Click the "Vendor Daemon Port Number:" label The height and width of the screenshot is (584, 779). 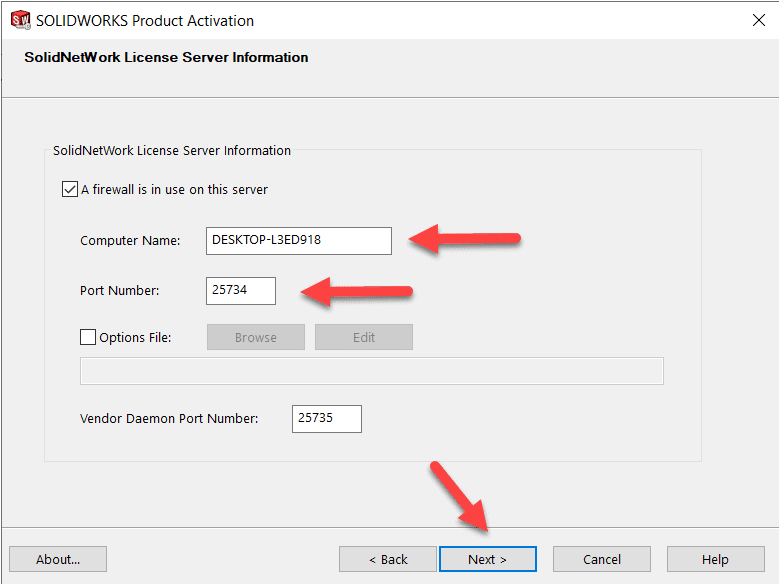[x=169, y=418]
